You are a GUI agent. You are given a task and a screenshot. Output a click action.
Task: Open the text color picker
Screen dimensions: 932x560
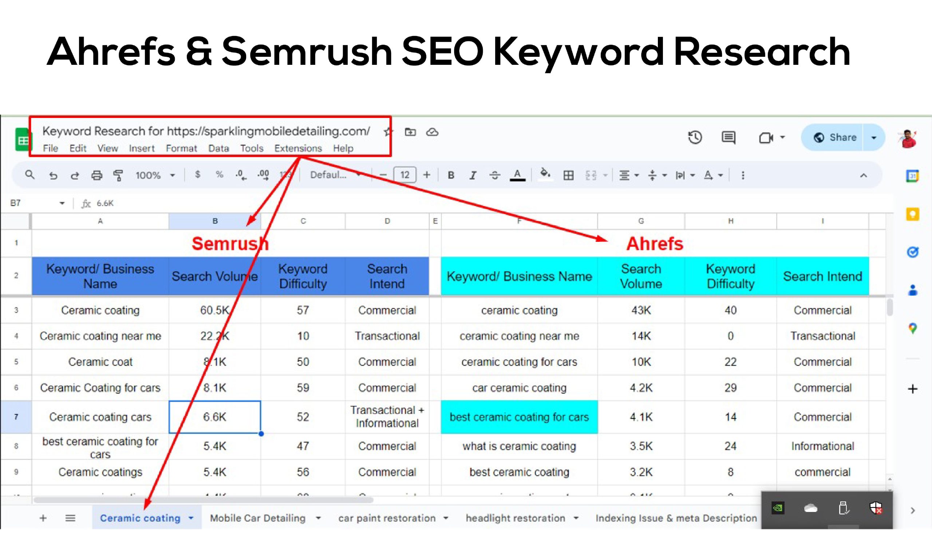click(x=517, y=176)
